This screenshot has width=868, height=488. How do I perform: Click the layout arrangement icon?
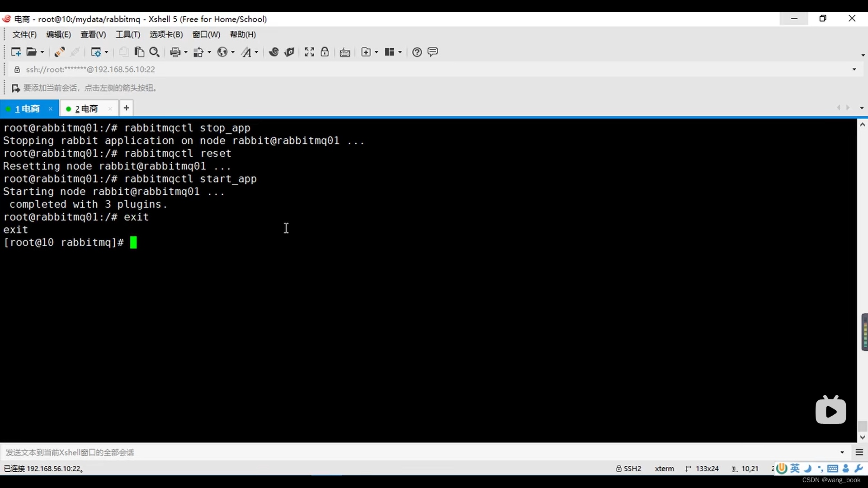click(x=389, y=52)
